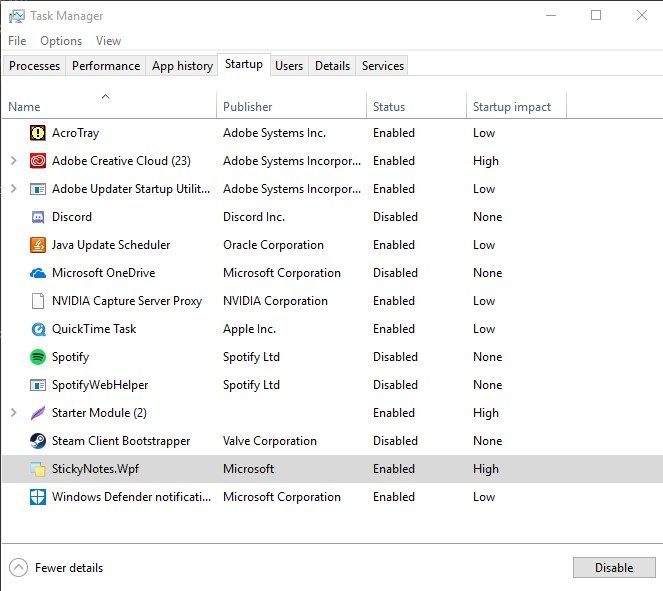Select the StickyNotes.Wpf name text
The width and height of the screenshot is (663, 591).
[95, 469]
